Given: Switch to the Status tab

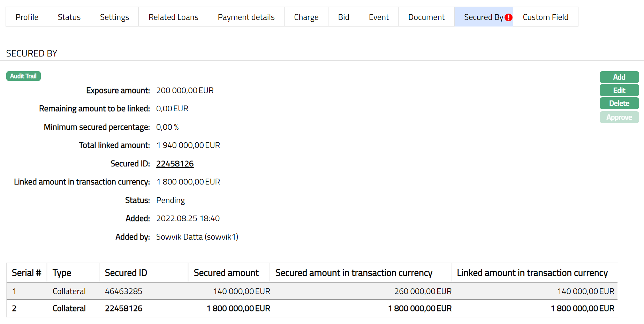Looking at the screenshot, I should coord(69,17).
